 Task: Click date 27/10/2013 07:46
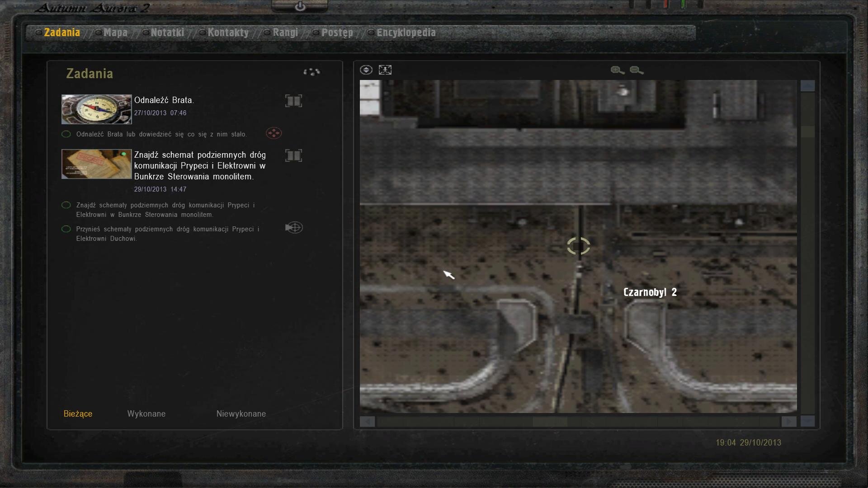click(x=160, y=113)
